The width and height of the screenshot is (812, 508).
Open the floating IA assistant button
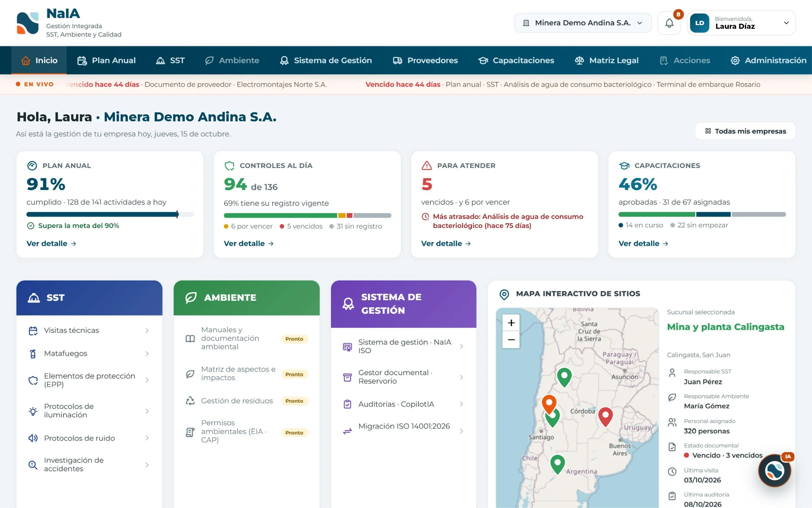tap(775, 470)
